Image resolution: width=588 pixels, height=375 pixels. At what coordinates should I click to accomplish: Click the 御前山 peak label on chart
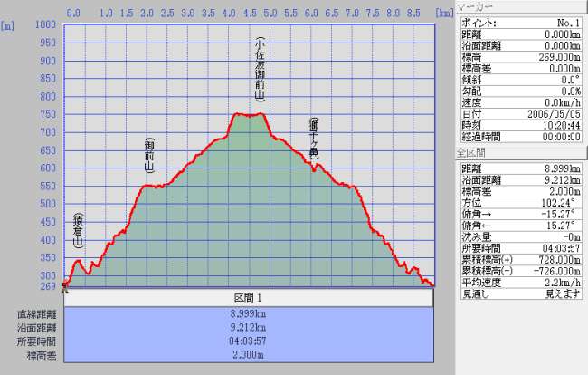click(x=149, y=156)
